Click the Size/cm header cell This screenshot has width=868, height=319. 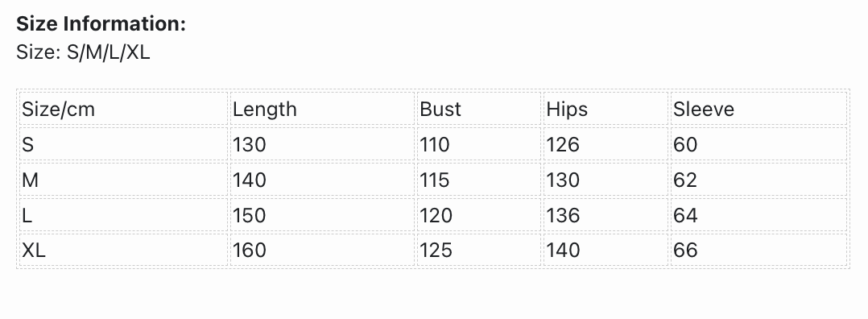point(123,109)
